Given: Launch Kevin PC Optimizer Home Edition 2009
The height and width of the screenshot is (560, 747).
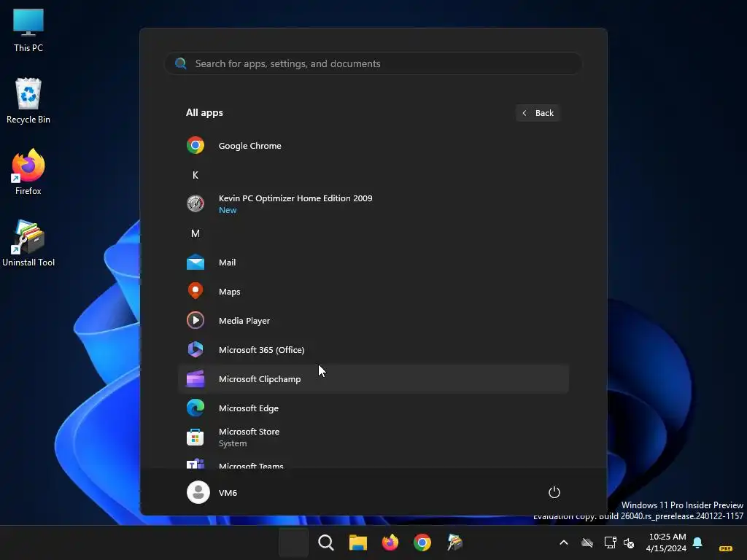Looking at the screenshot, I should point(373,204).
